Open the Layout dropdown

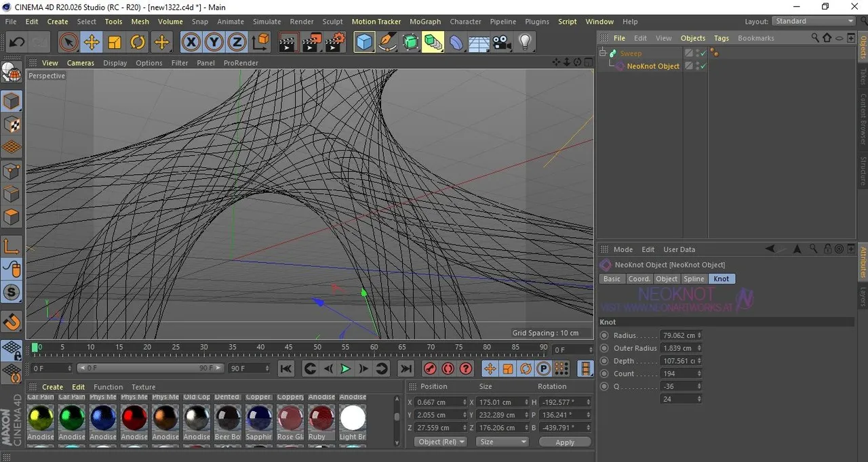click(814, 22)
